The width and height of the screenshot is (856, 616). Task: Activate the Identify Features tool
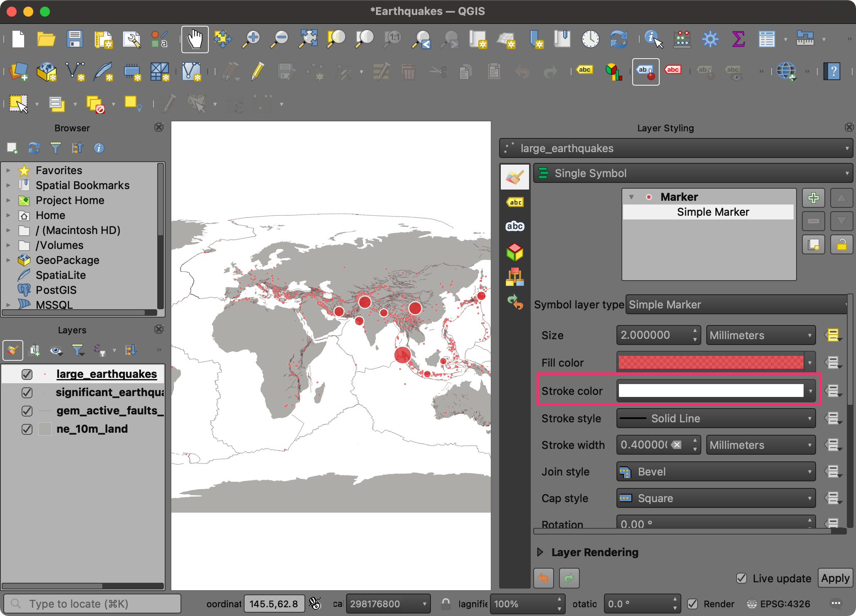(x=653, y=39)
